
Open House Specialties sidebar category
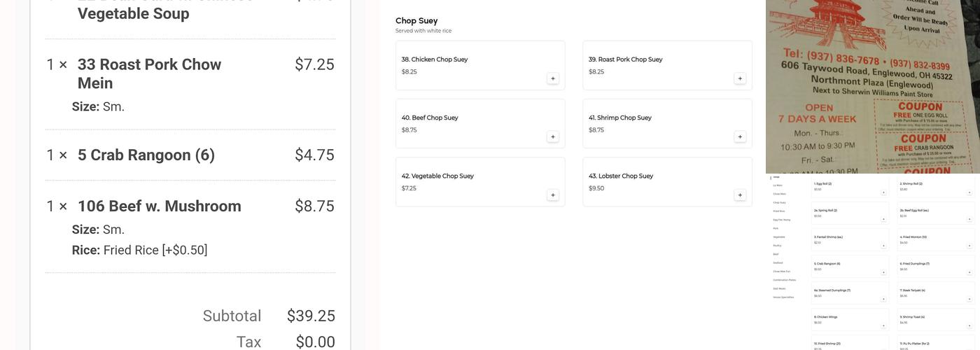pos(783,297)
